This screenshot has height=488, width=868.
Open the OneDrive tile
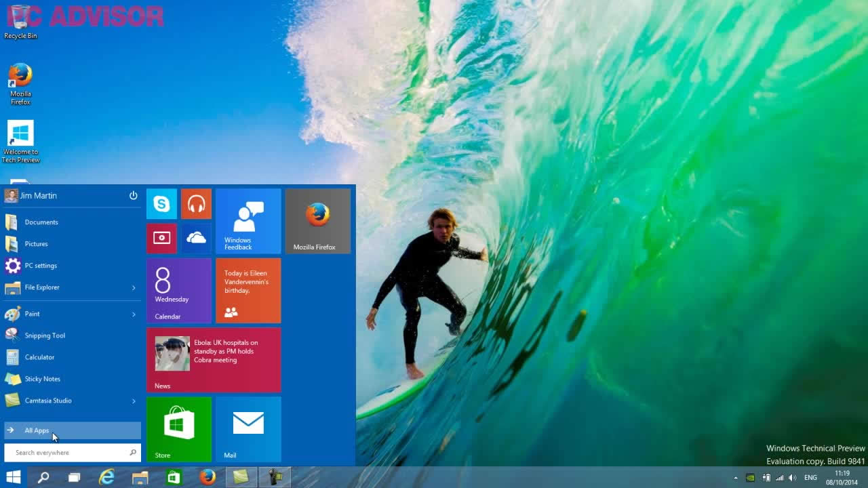196,238
